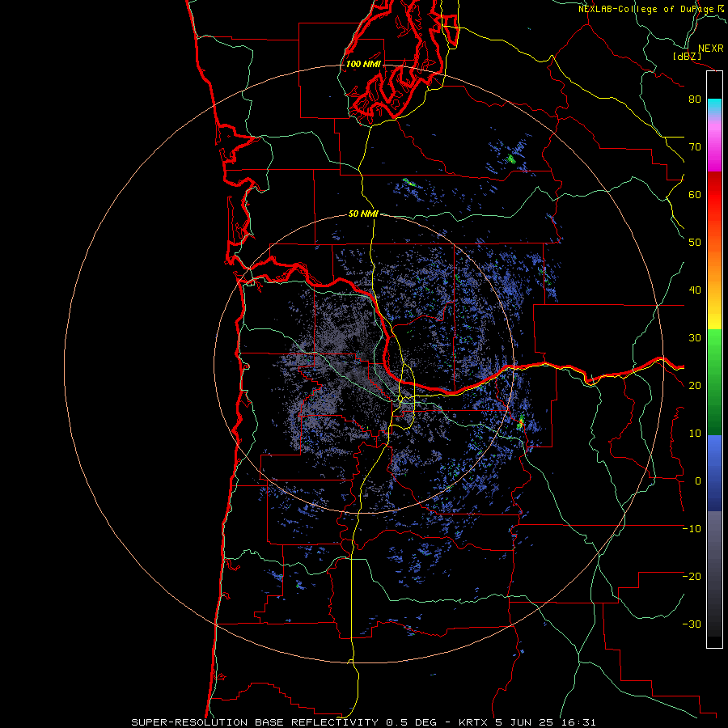Click the [dBZ] units label
This screenshot has height=728, width=728.
(687, 56)
